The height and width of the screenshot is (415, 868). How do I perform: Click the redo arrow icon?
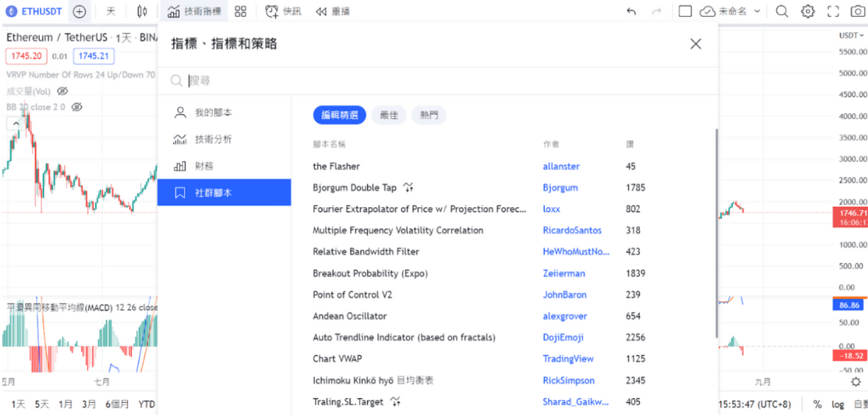[656, 12]
